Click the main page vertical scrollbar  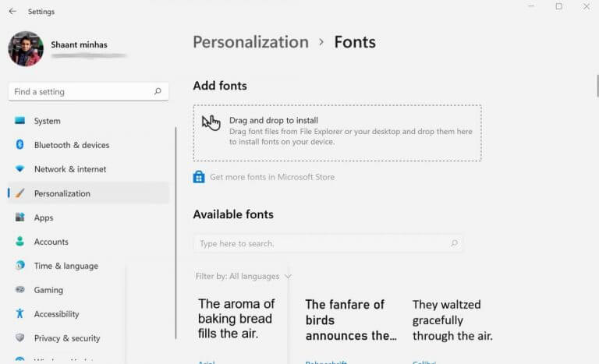[x=597, y=86]
